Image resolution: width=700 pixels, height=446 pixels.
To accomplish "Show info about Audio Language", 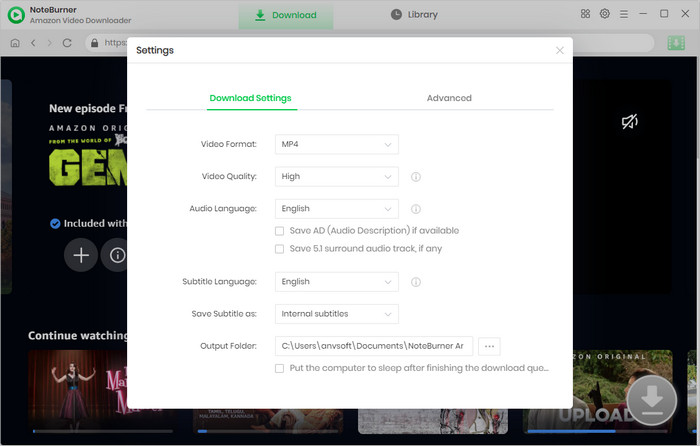I will [416, 209].
